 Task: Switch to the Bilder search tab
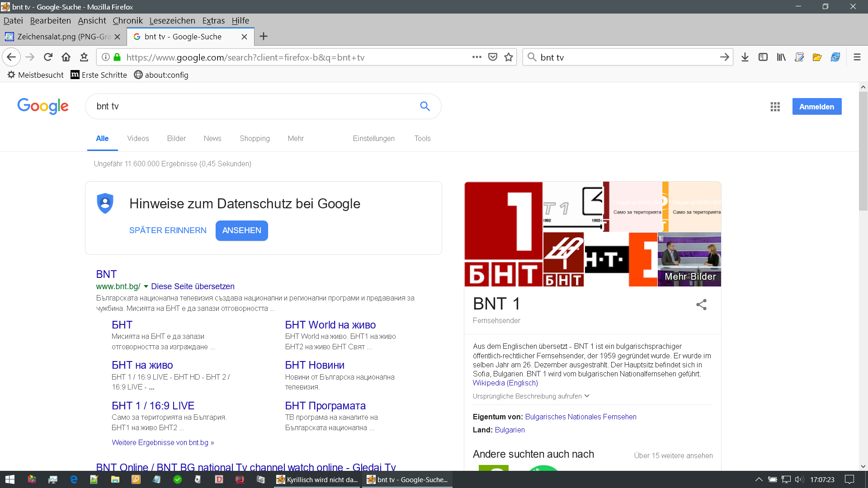click(176, 138)
